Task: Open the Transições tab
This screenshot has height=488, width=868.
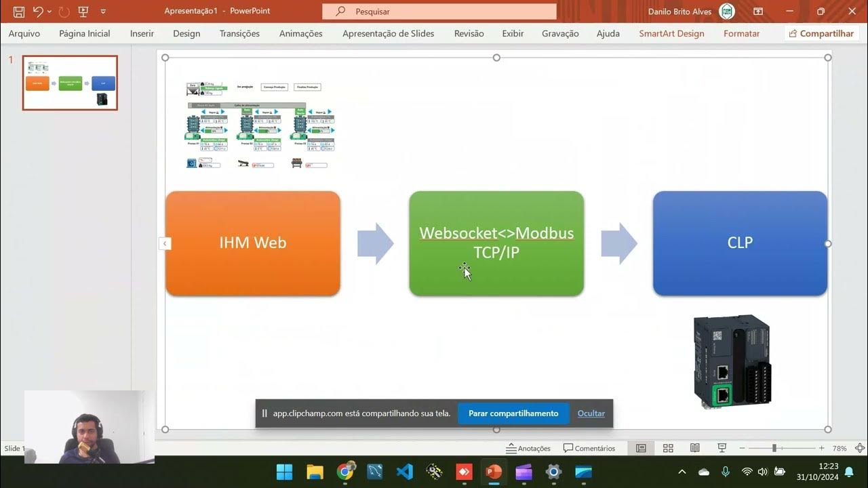Action: (239, 33)
